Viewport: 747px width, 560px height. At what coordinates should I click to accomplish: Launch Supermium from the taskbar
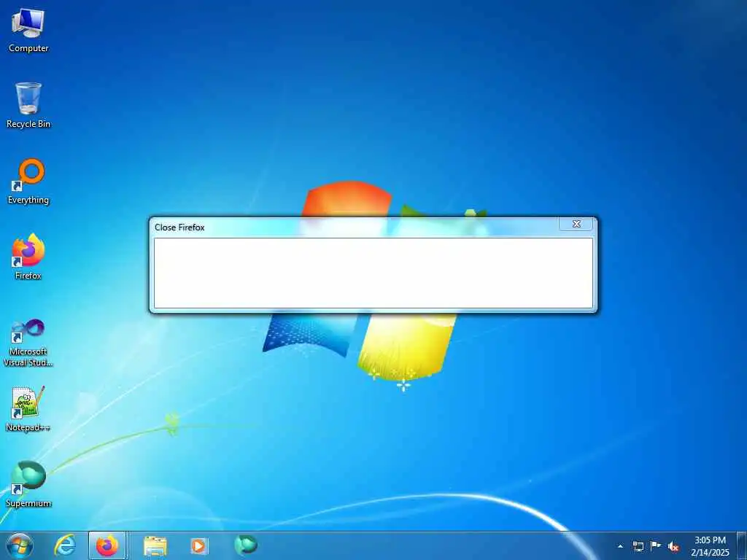click(245, 545)
